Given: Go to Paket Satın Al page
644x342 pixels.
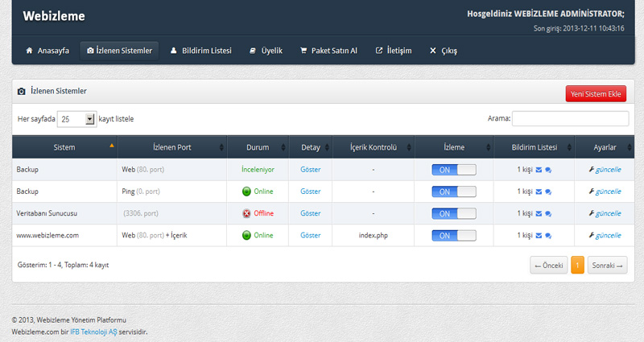Looking at the screenshot, I should click(328, 51).
